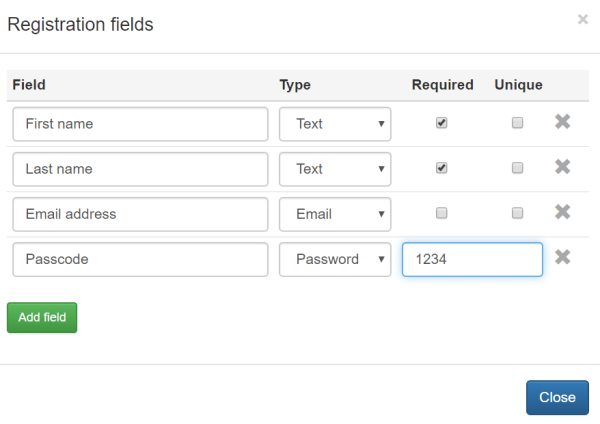Open the Password type dropdown
600x424 pixels.
pos(335,259)
